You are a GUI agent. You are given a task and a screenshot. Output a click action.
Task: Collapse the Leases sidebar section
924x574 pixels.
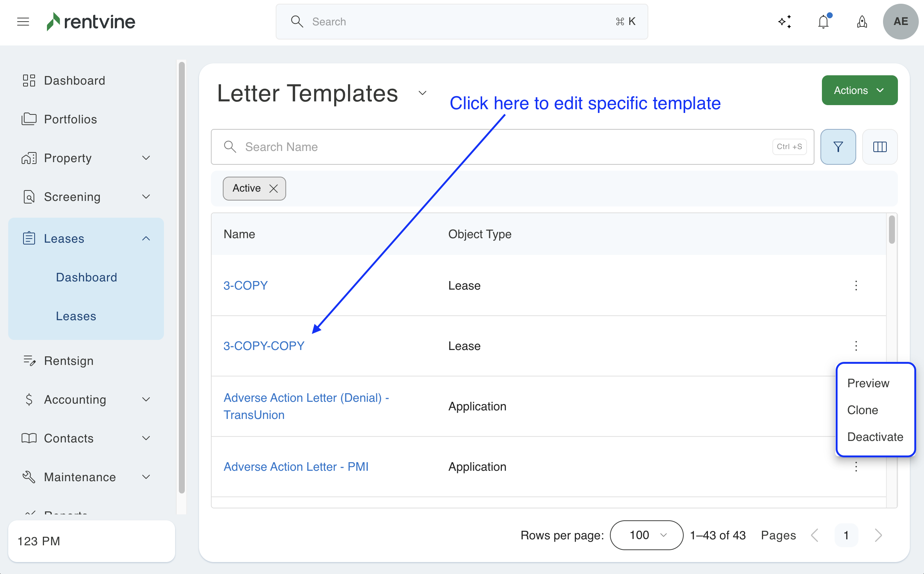click(x=146, y=239)
